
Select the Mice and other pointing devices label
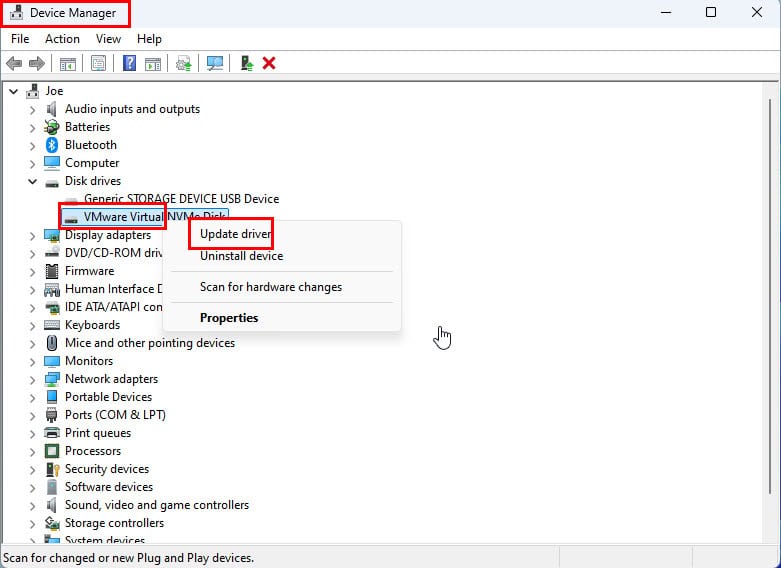point(149,343)
